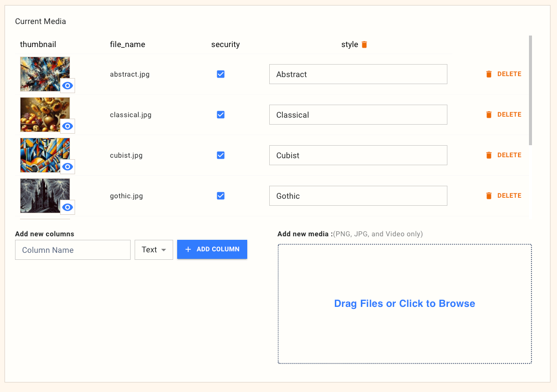Click trash icon in cubist.jpg row
The height and width of the screenshot is (392, 557).
tap(489, 155)
